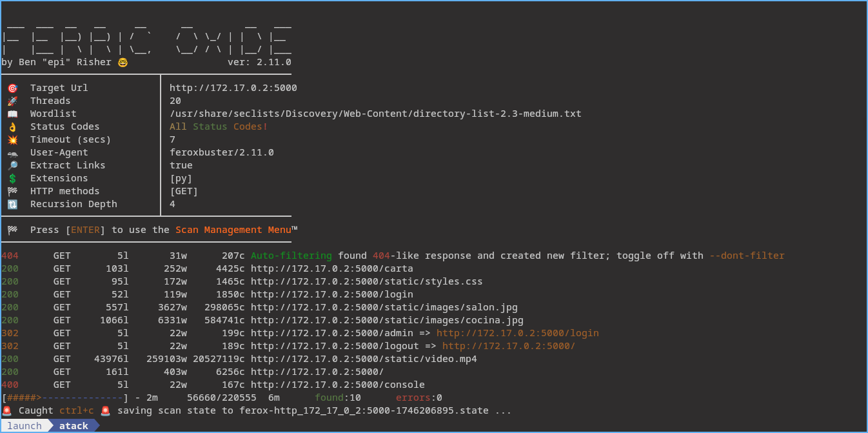The height and width of the screenshot is (433, 868).
Task: Open the /static/video.mp4 link
Action: tap(364, 359)
